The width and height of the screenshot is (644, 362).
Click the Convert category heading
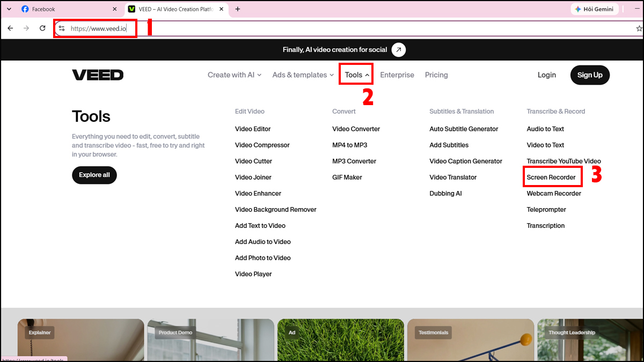pos(344,112)
